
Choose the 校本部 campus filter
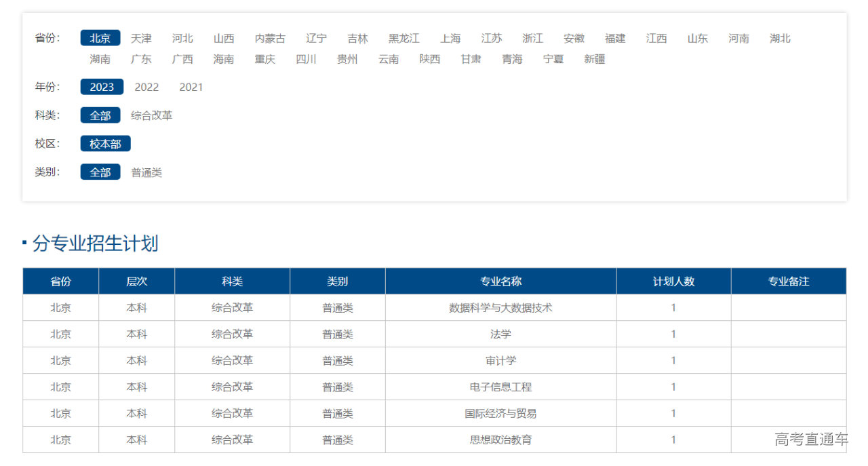pyautogui.click(x=105, y=144)
